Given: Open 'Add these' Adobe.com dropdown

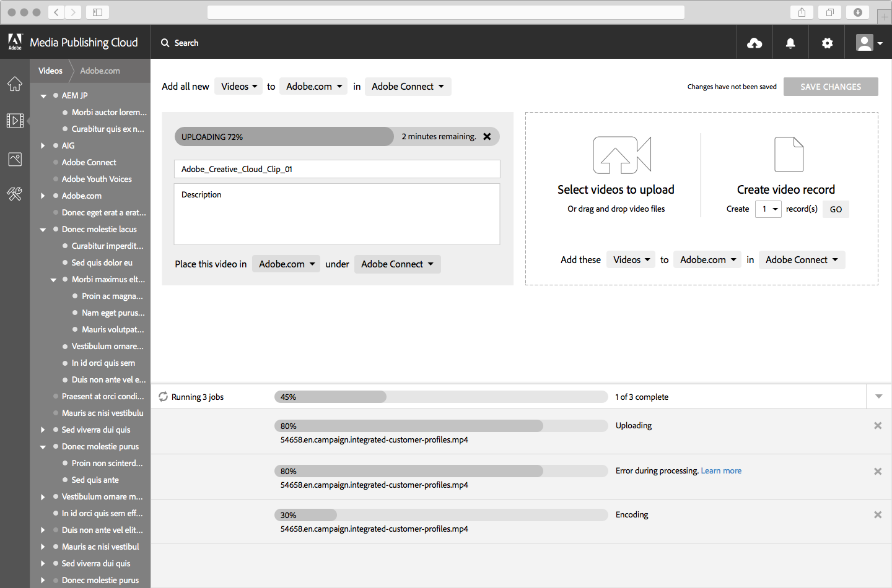Looking at the screenshot, I should tap(708, 260).
